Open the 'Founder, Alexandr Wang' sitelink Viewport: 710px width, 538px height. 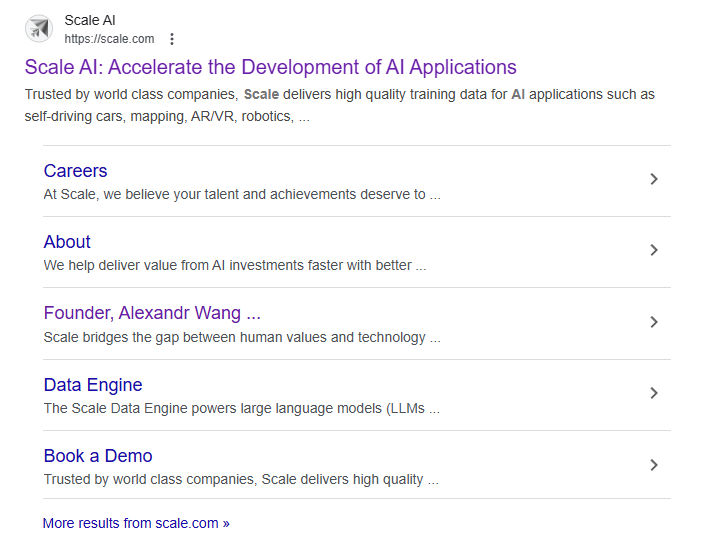coord(152,313)
